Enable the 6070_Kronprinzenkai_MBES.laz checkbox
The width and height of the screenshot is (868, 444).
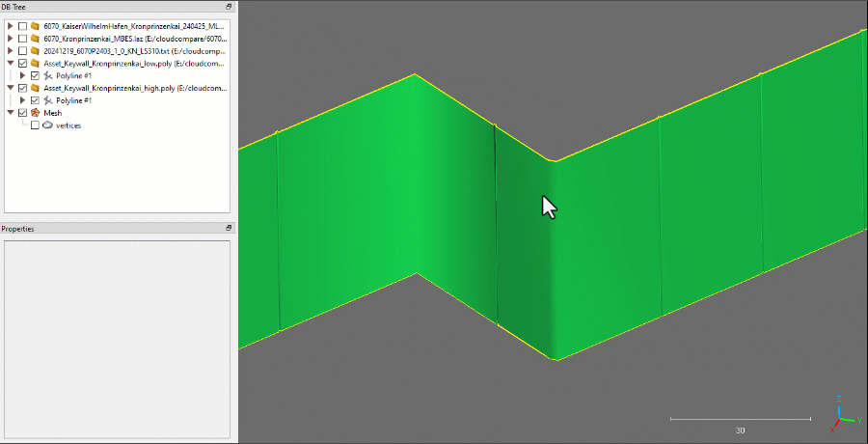pyautogui.click(x=23, y=39)
